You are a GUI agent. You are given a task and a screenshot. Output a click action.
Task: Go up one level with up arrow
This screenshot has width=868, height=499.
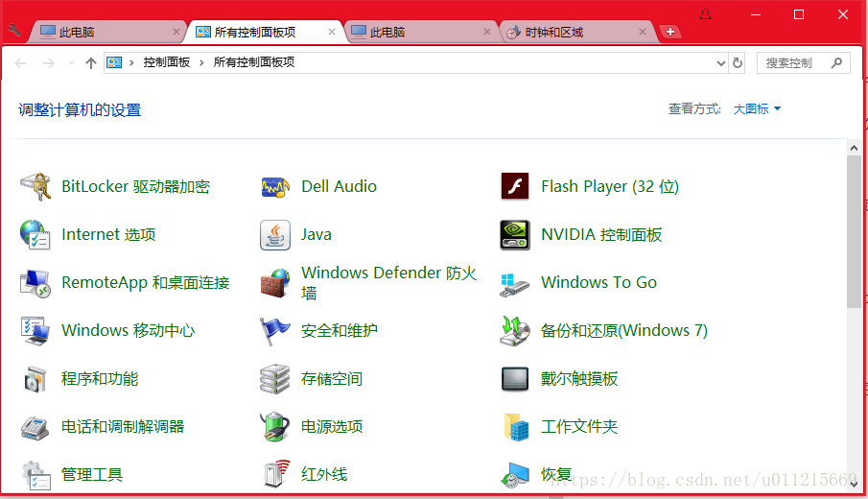[91, 63]
